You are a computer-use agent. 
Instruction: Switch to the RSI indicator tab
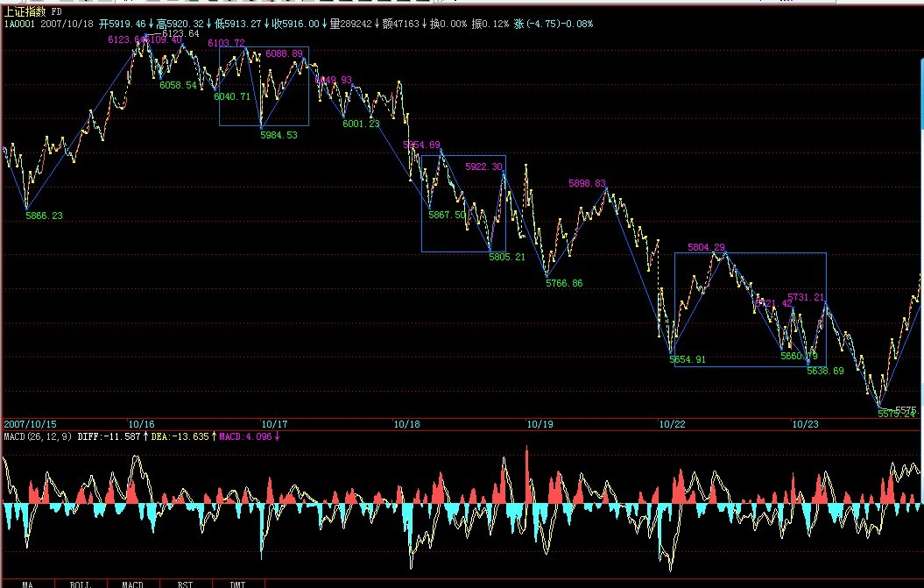point(185,584)
